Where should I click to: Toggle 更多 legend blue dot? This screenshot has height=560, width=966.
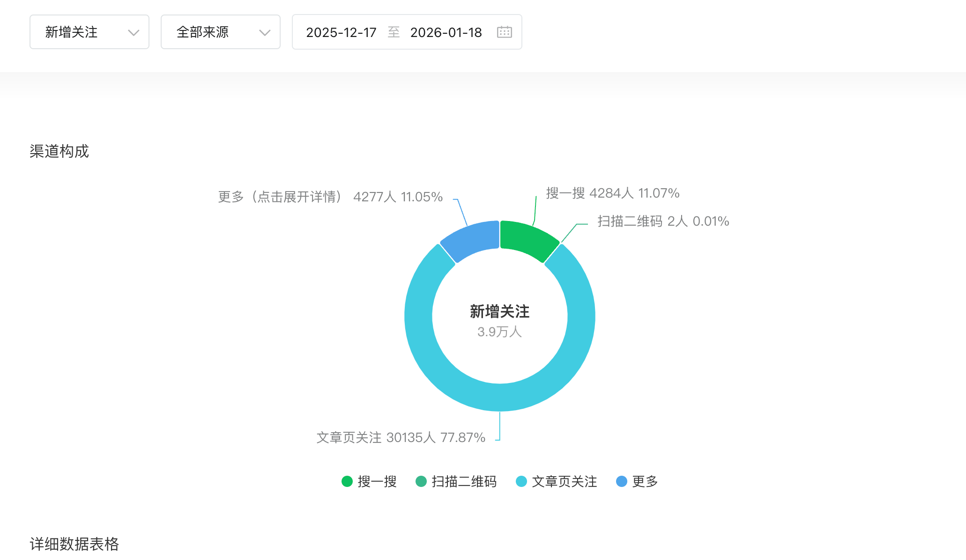point(622,481)
